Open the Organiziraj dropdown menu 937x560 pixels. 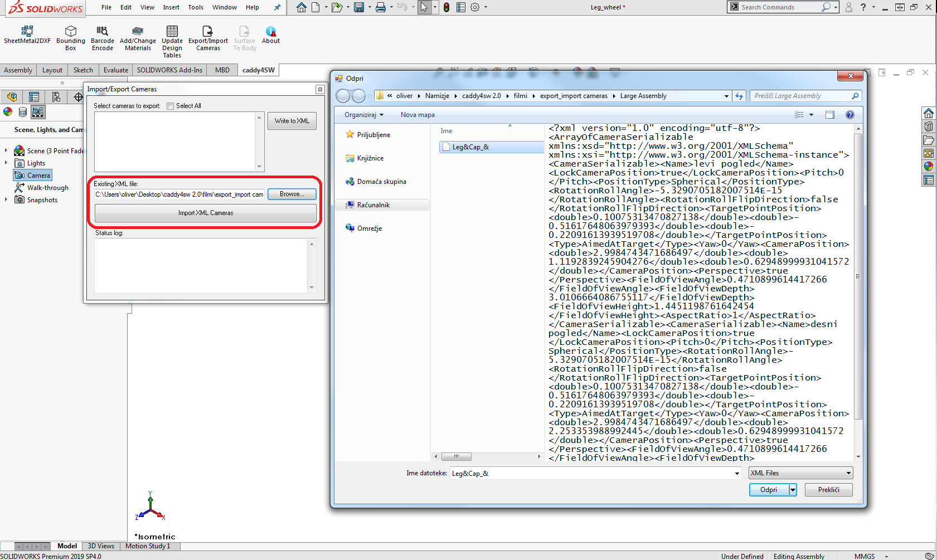364,115
